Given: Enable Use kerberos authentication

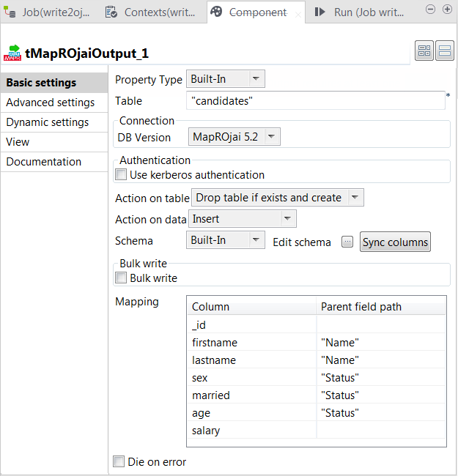Looking at the screenshot, I should click(122, 175).
